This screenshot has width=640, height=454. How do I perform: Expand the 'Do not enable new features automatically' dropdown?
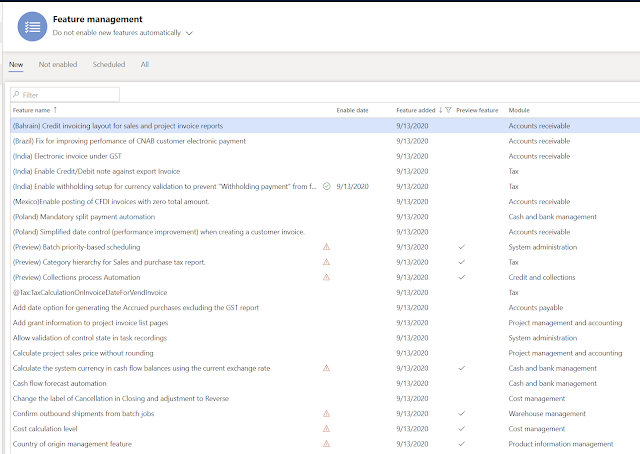pos(189,33)
